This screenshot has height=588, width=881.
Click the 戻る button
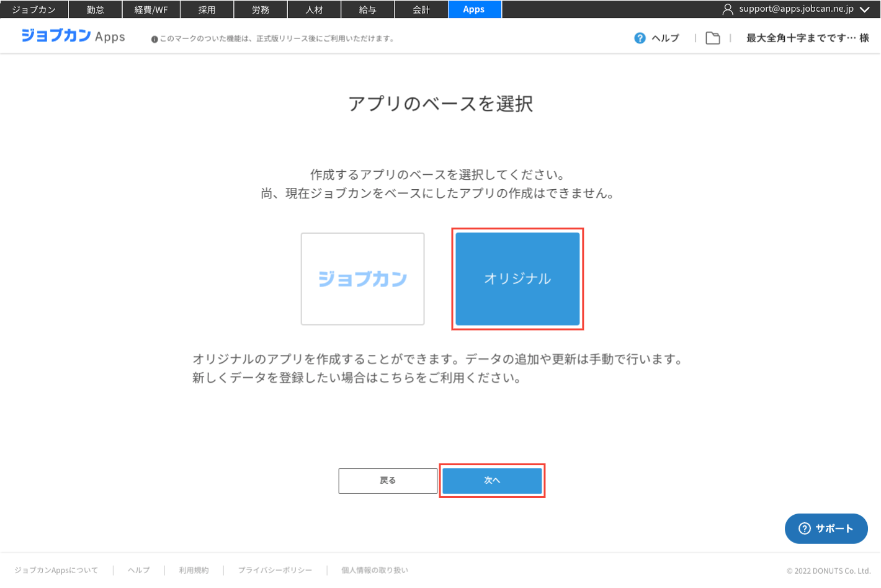pyautogui.click(x=388, y=481)
